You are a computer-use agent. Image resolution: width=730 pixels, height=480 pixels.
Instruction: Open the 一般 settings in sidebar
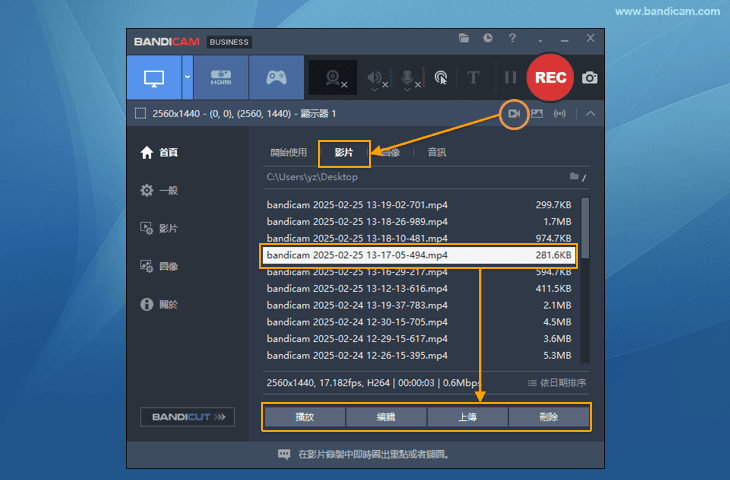pos(167,190)
